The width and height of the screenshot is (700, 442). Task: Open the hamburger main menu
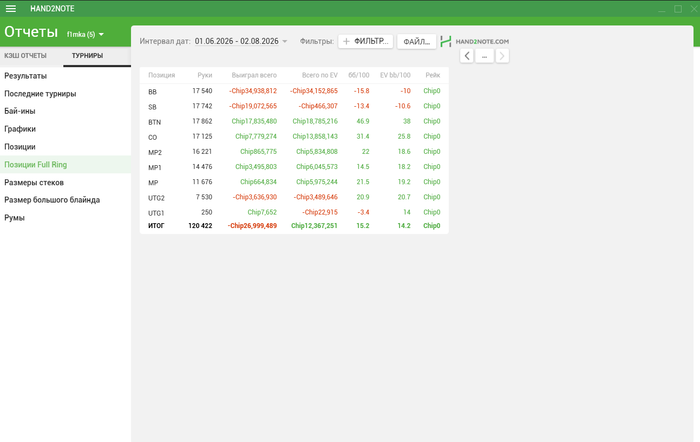11,8
